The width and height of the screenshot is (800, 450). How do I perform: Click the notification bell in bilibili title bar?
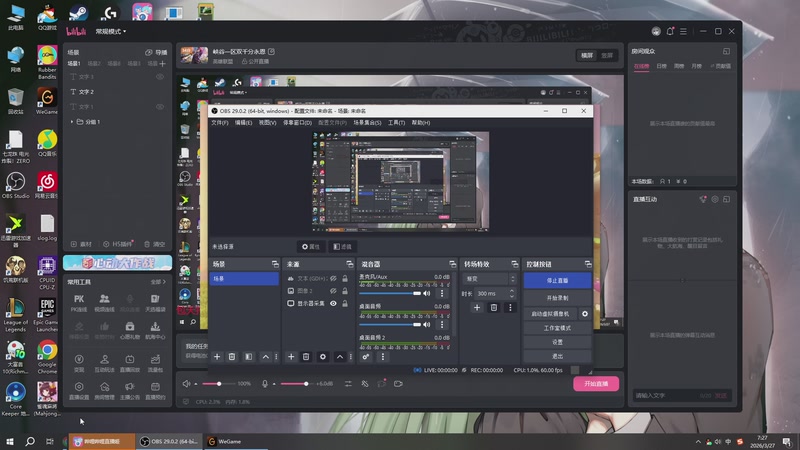[670, 31]
